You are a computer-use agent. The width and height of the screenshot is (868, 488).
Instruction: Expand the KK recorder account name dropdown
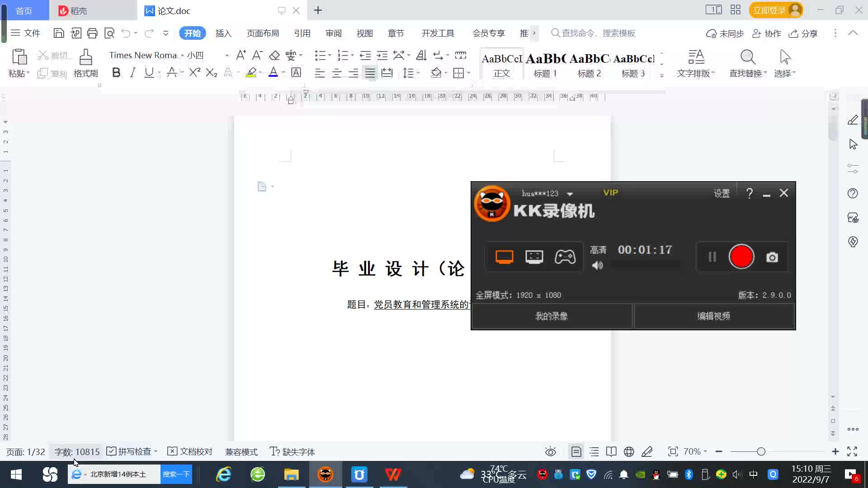(x=570, y=194)
